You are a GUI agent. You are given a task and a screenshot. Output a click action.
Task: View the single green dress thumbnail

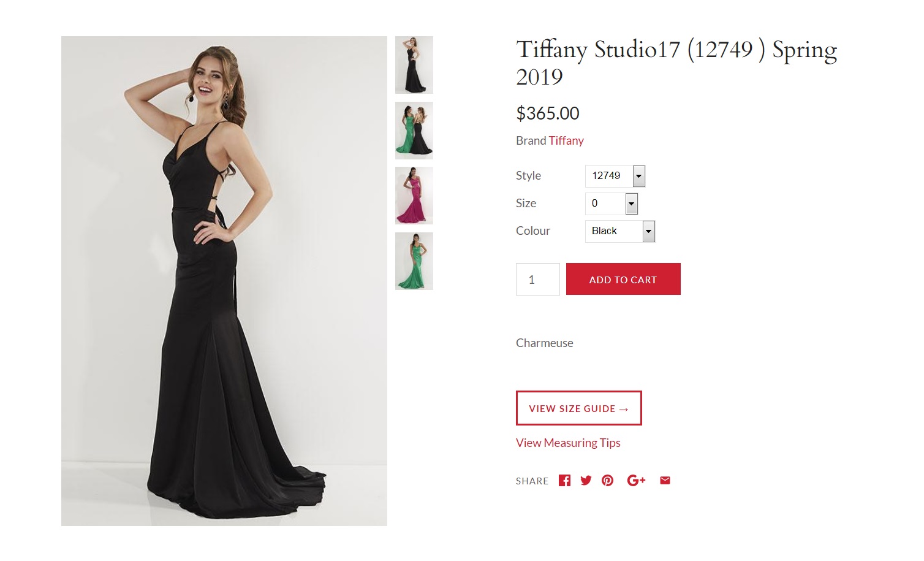(x=414, y=261)
